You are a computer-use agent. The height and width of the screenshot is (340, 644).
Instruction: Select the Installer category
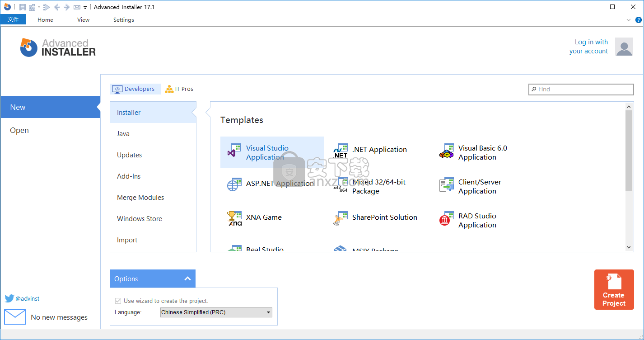(153, 112)
